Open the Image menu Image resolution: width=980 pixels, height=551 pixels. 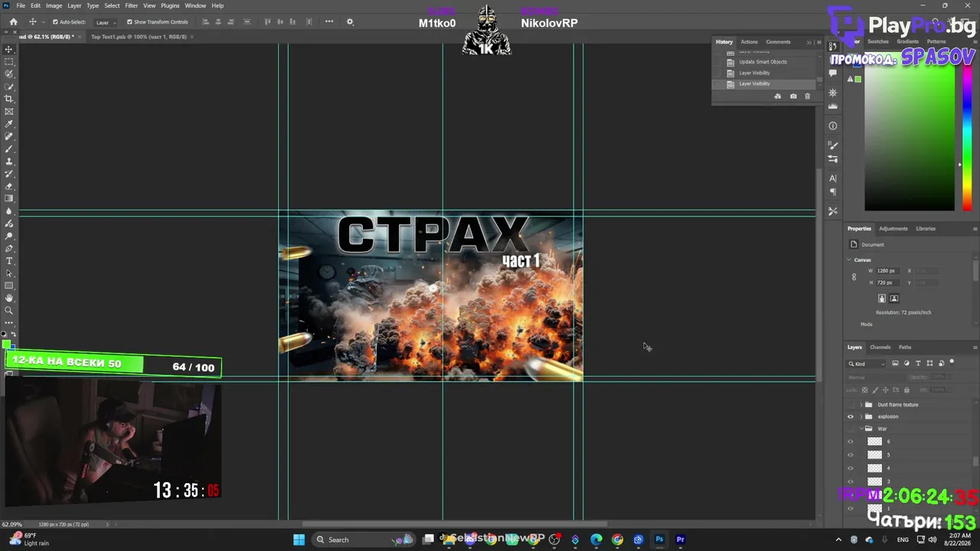[54, 5]
